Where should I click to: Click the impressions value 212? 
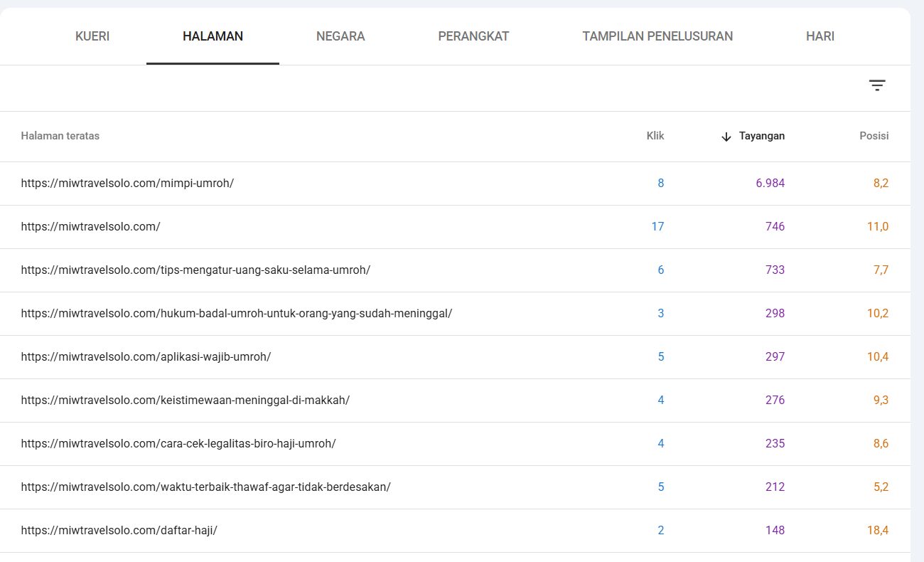click(x=775, y=487)
